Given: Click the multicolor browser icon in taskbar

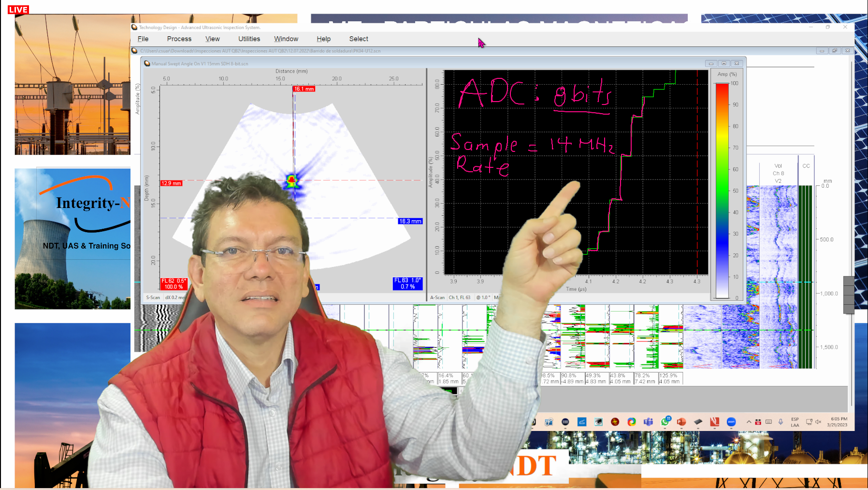Looking at the screenshot, I should (x=632, y=422).
